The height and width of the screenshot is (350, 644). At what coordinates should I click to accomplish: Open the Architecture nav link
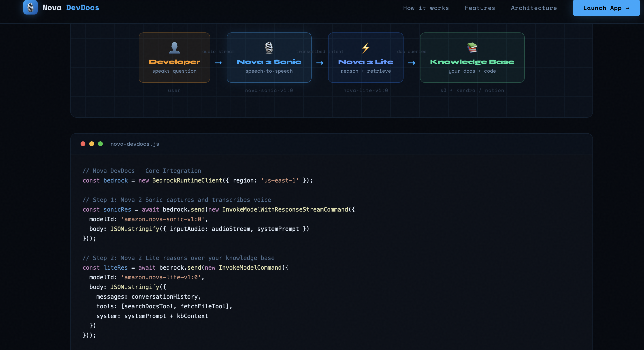click(534, 8)
